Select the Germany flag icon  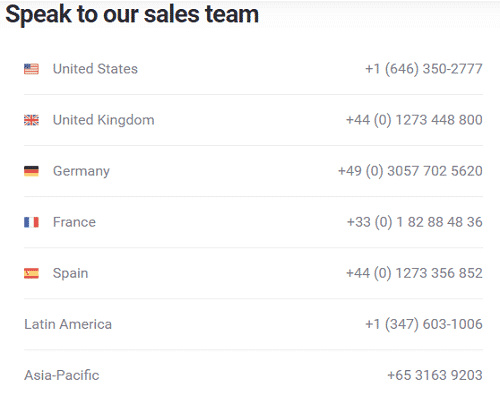click(31, 171)
